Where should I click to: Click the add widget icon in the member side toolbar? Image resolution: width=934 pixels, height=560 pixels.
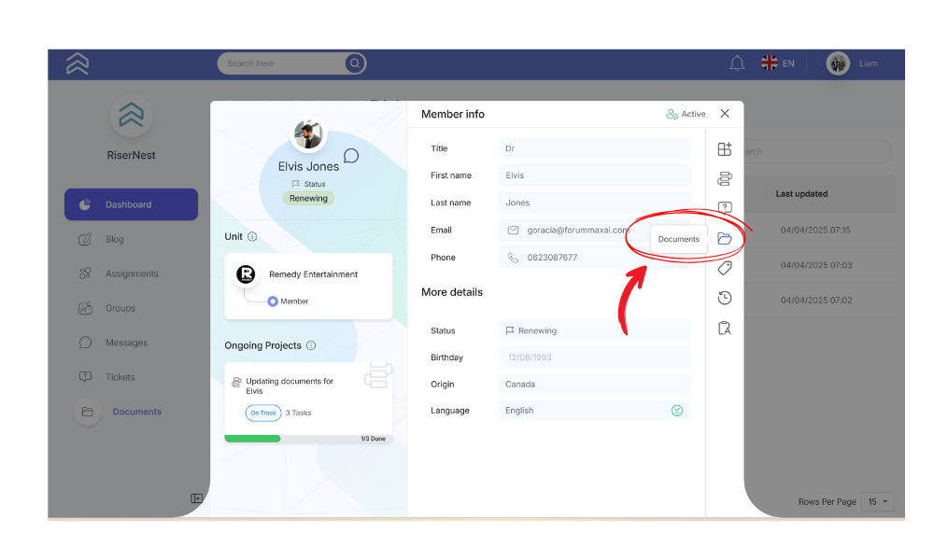(725, 148)
